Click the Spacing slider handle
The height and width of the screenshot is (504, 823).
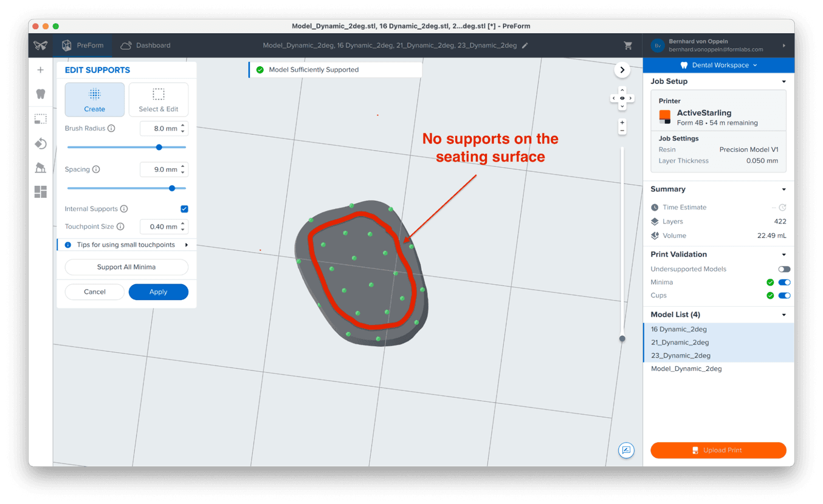pyautogui.click(x=172, y=188)
